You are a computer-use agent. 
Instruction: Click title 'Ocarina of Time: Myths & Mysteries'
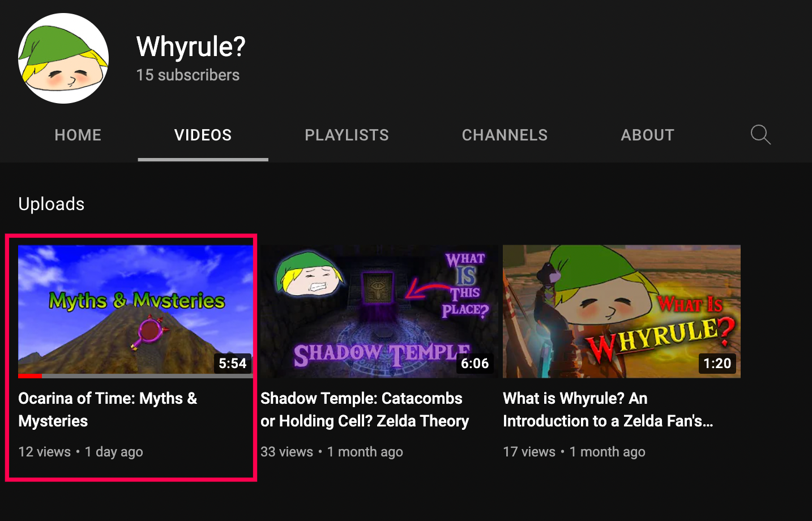tap(108, 409)
